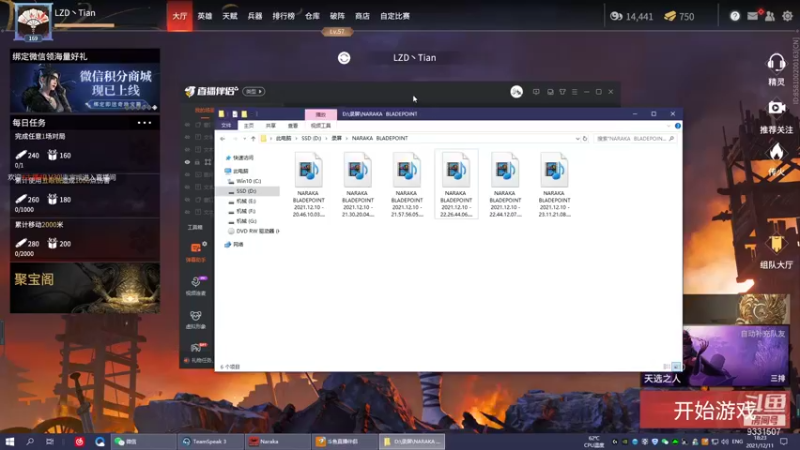The height and width of the screenshot is (450, 800).
Task: Expand the Explorer ribbon chevron
Action: (x=668, y=126)
